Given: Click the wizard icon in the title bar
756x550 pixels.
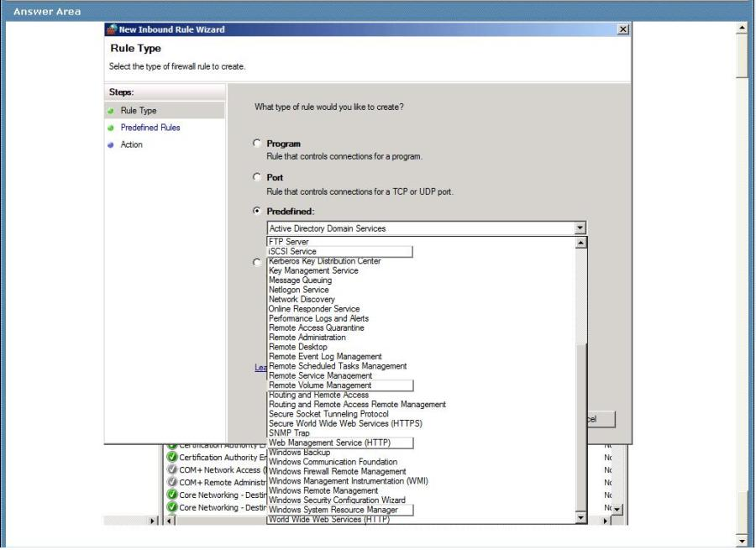Looking at the screenshot, I should coord(112,29).
